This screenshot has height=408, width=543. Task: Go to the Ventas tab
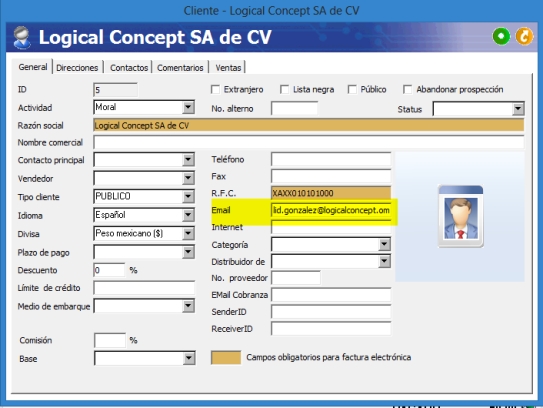coord(228,68)
